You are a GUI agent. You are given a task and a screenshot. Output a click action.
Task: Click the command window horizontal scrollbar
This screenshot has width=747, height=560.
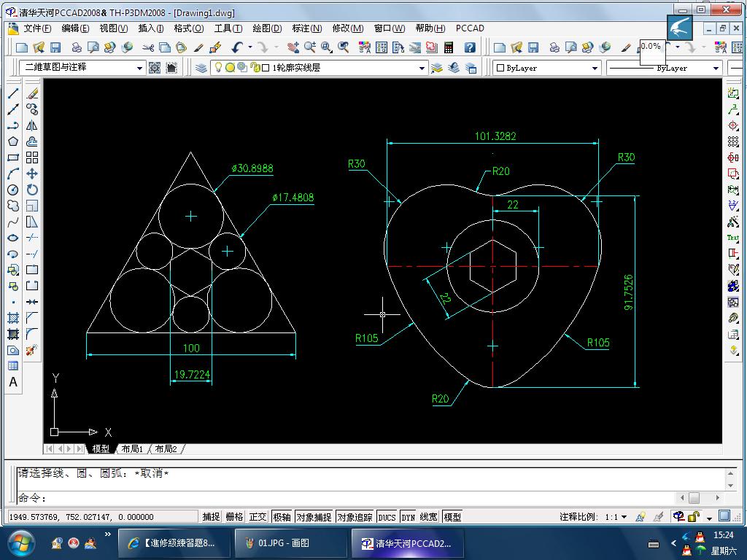[700, 497]
